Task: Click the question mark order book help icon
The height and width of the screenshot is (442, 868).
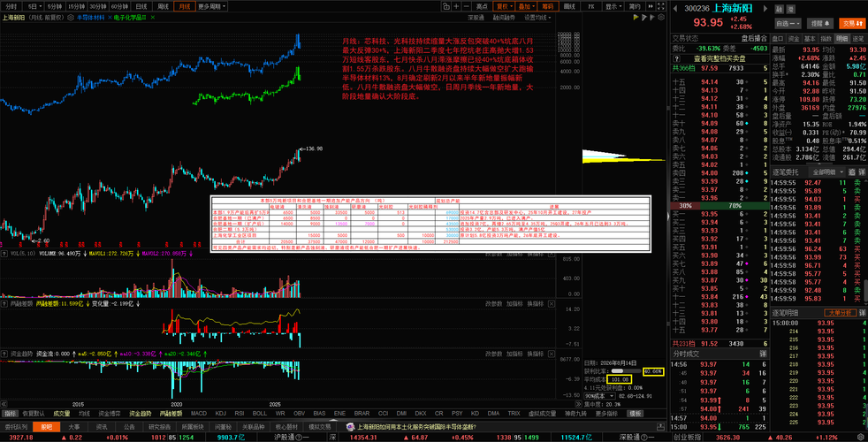Action: pos(676,58)
